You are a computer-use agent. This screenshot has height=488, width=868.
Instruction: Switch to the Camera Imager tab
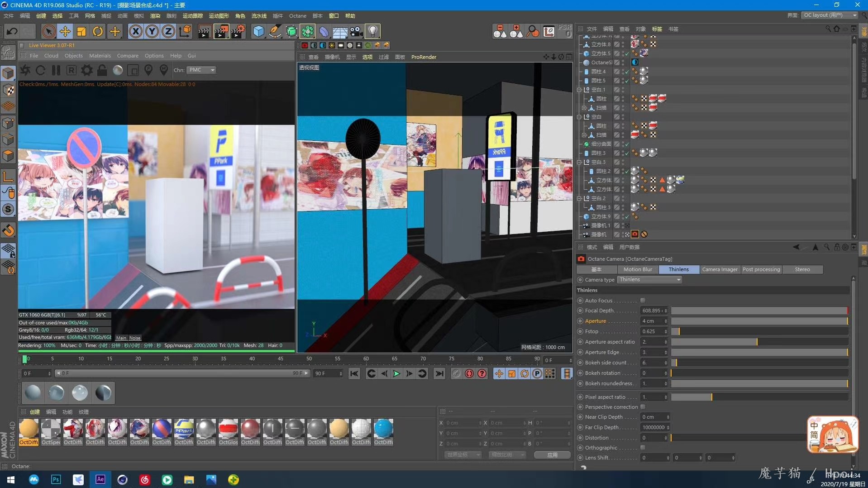(720, 269)
